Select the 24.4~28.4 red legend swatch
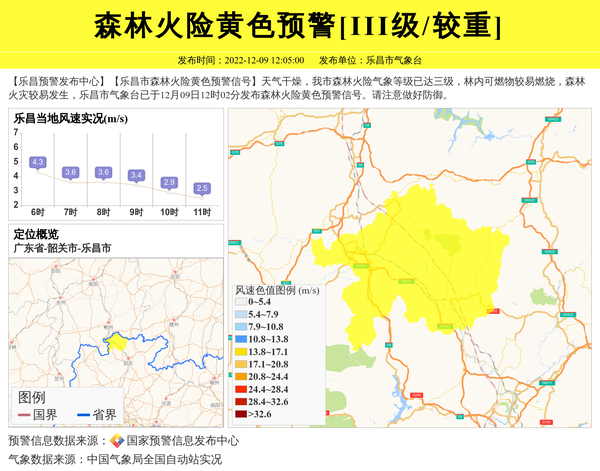The width and height of the screenshot is (600, 471). point(240,389)
